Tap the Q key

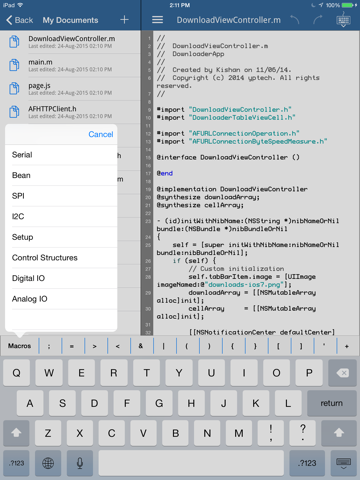(16, 373)
